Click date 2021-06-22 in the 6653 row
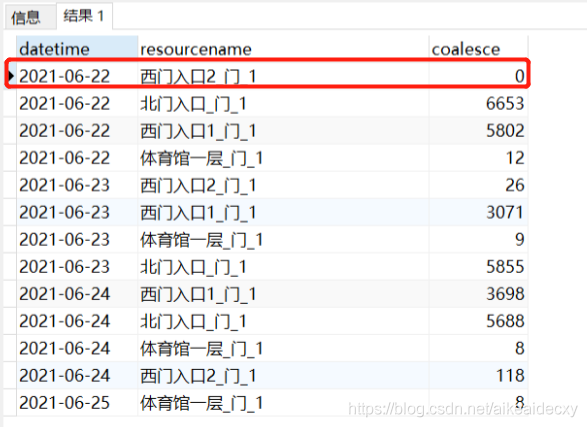This screenshot has width=587, height=427. click(x=64, y=104)
